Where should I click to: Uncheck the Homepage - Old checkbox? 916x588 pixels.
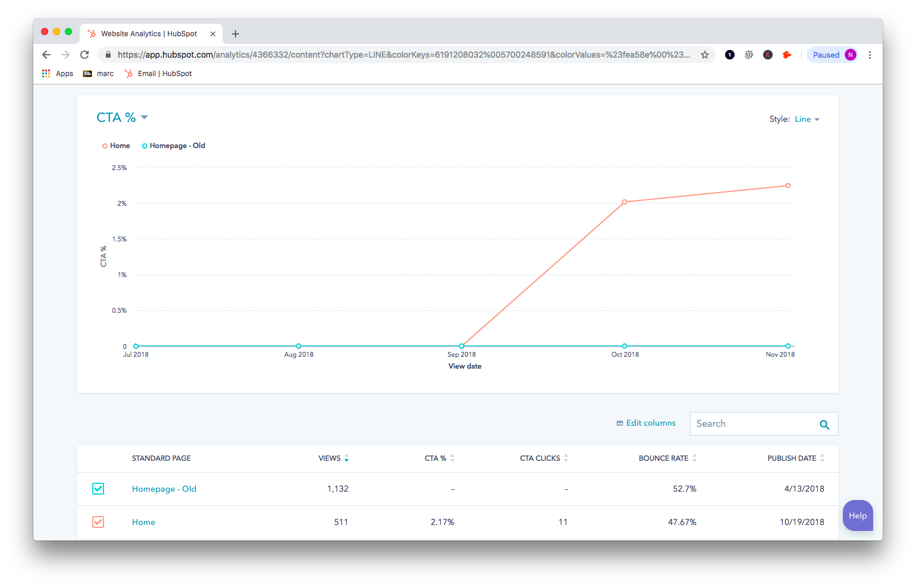pos(98,489)
